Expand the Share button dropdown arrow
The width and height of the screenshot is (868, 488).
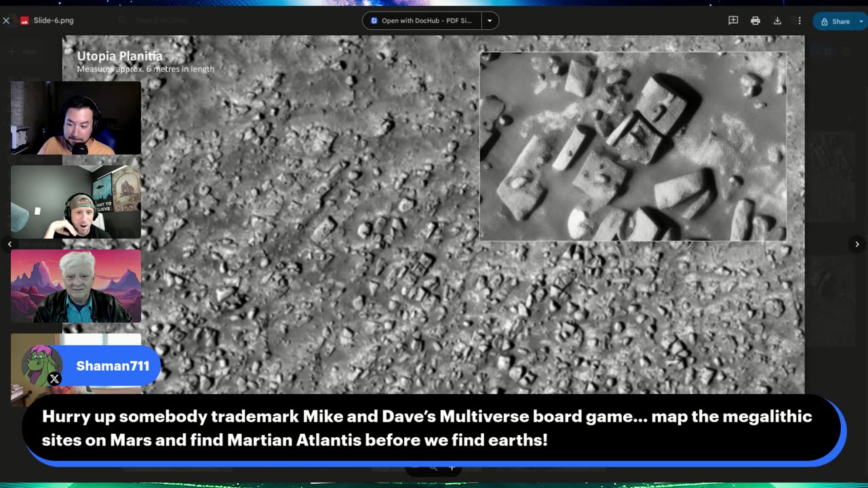pos(861,21)
